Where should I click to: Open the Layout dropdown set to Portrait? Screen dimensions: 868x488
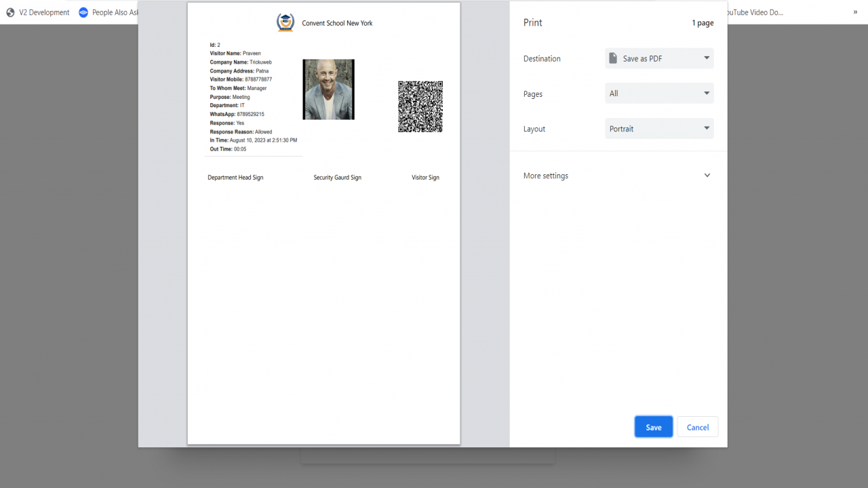[x=659, y=129]
